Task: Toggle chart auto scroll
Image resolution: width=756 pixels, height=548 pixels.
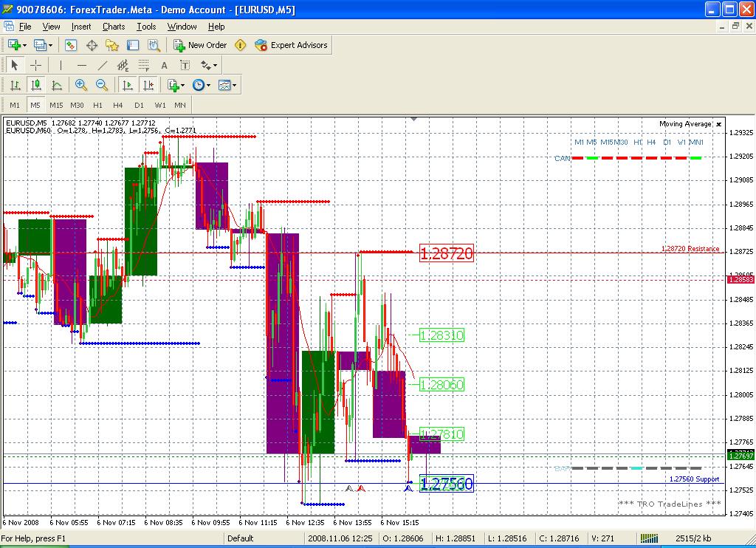Action: point(127,85)
